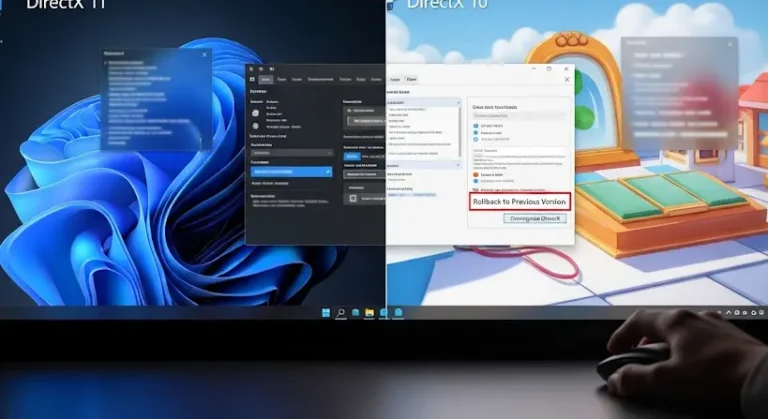Screen dimensions: 768x419
Task: Select the orange radio option in the light window
Action: point(476,174)
